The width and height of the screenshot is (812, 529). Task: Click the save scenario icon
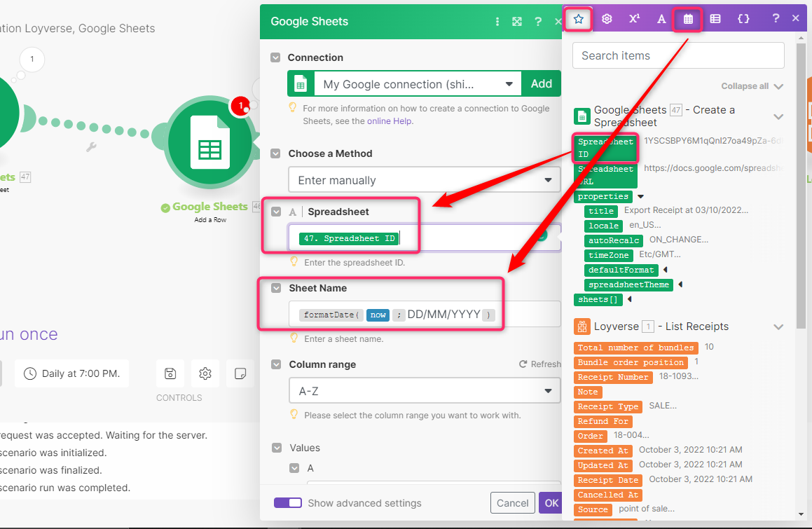[170, 373]
